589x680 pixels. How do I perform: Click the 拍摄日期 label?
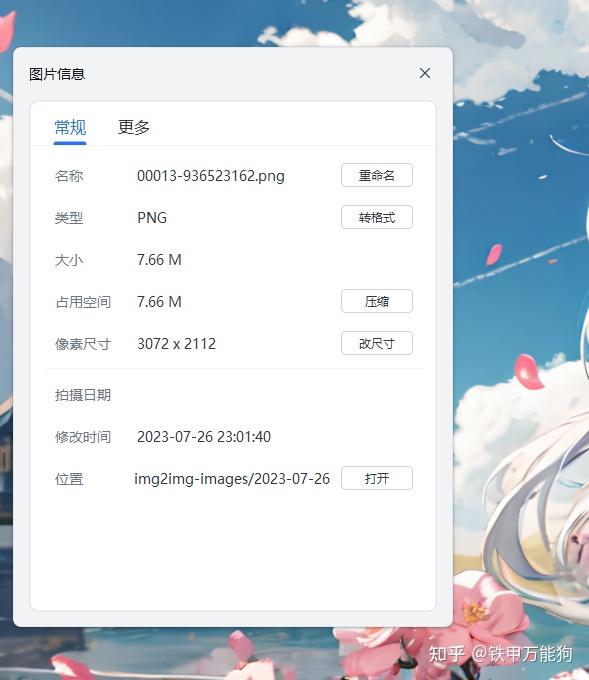(83, 395)
